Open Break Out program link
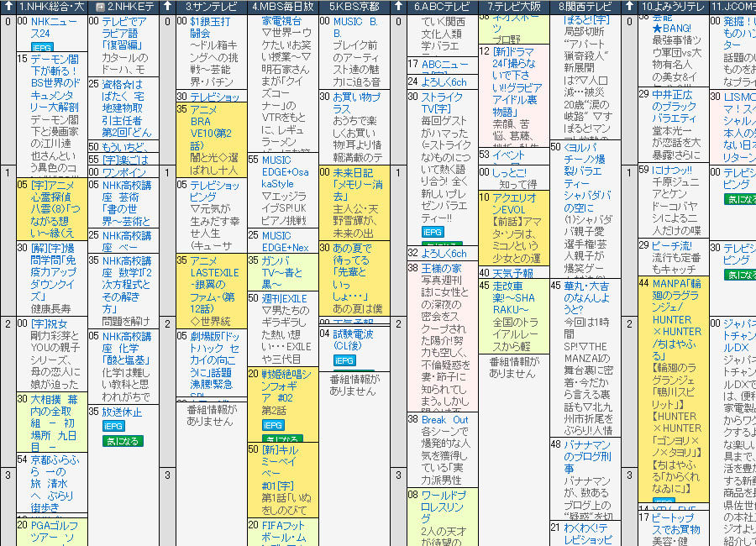756x546 pixels. pos(445,420)
